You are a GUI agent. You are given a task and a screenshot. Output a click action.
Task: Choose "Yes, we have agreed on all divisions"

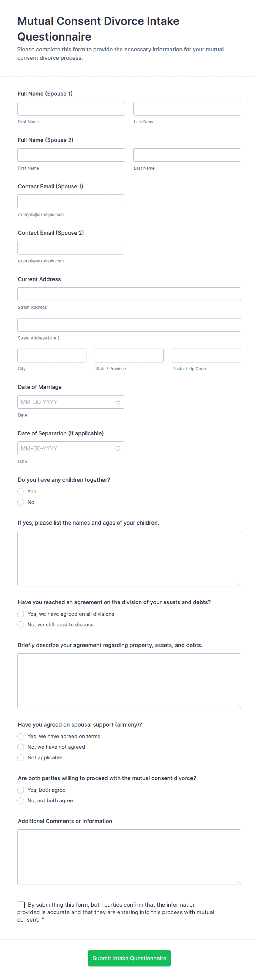[21, 614]
